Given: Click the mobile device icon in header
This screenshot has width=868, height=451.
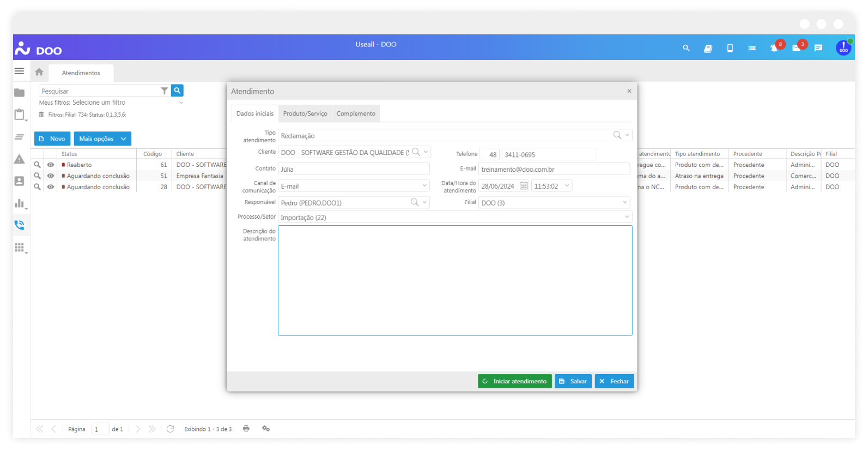Looking at the screenshot, I should tap(730, 48).
